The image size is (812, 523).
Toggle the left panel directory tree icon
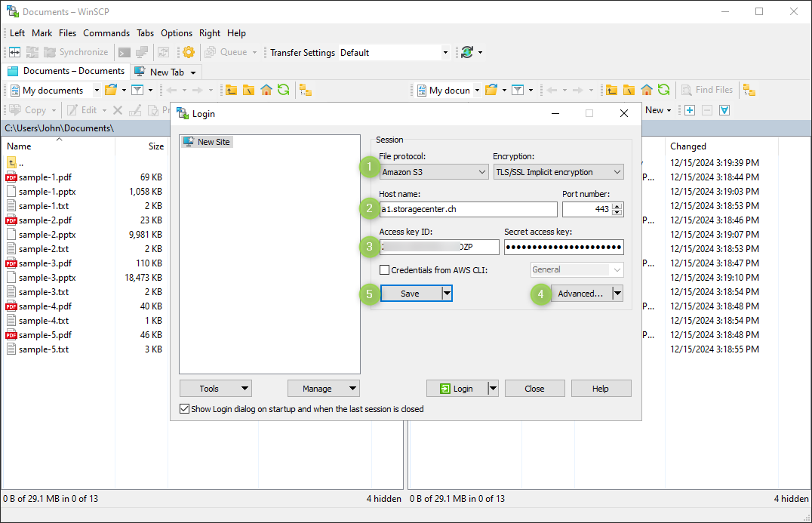tap(306, 90)
